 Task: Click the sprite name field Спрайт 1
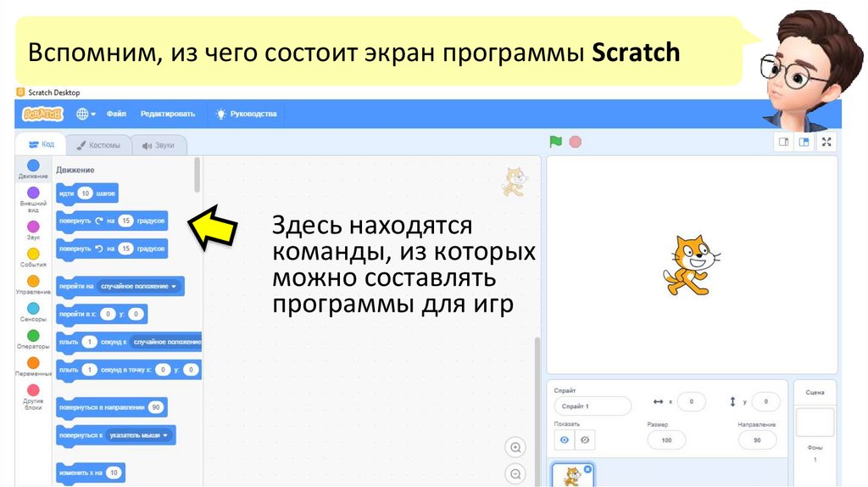coord(593,406)
